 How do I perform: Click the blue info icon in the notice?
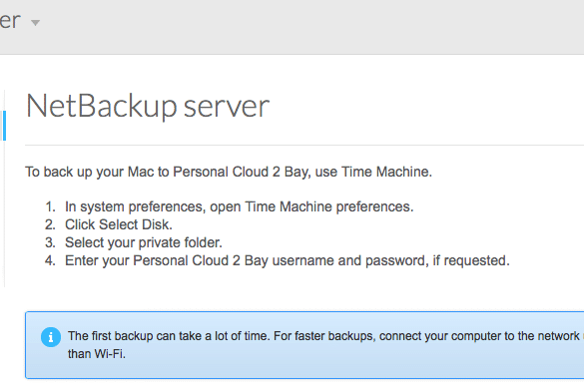(x=51, y=337)
